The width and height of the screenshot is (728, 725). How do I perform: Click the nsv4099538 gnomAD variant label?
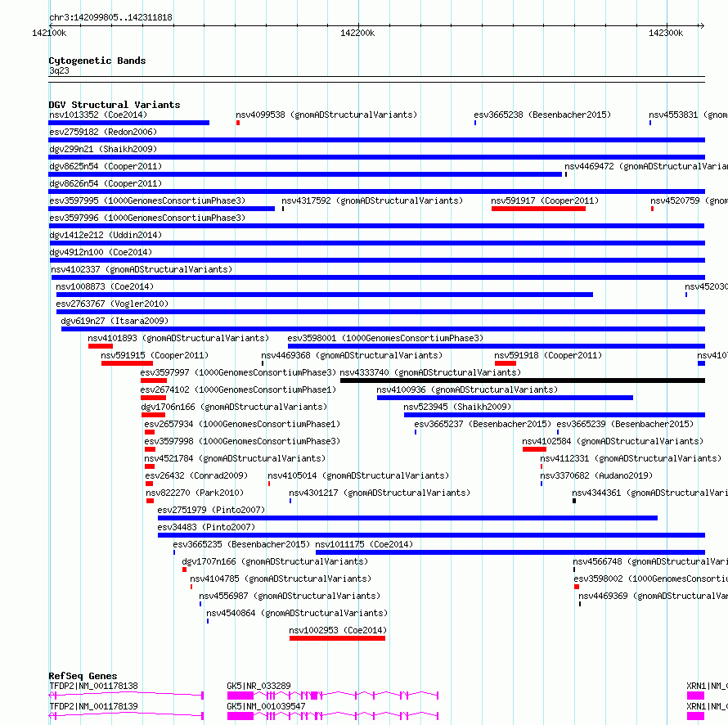coord(326,115)
